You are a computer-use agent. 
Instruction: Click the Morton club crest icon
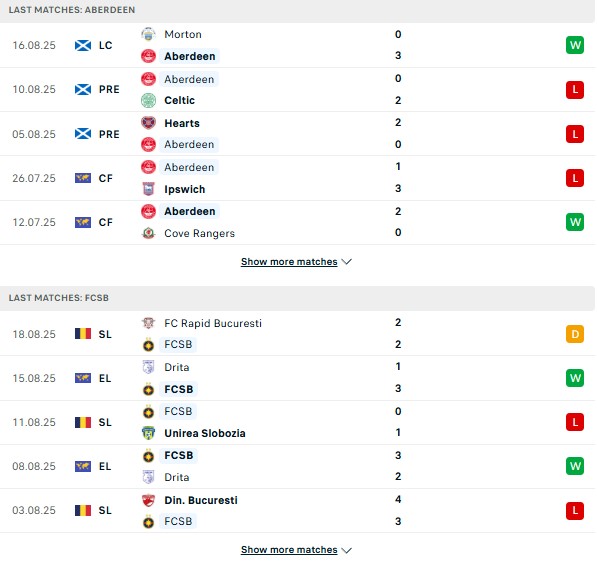[148, 34]
